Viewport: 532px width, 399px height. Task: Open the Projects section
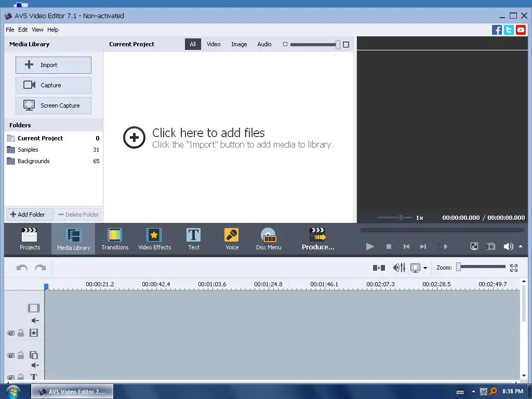[x=30, y=239]
